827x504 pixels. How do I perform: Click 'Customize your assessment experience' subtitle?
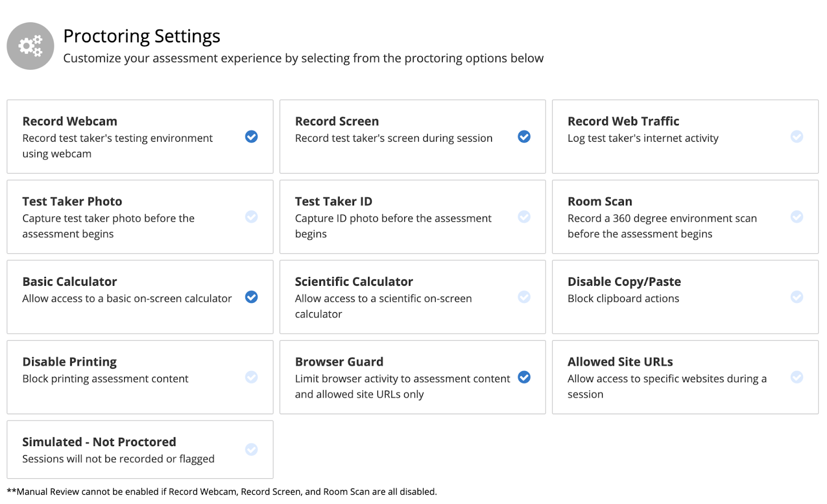(303, 58)
